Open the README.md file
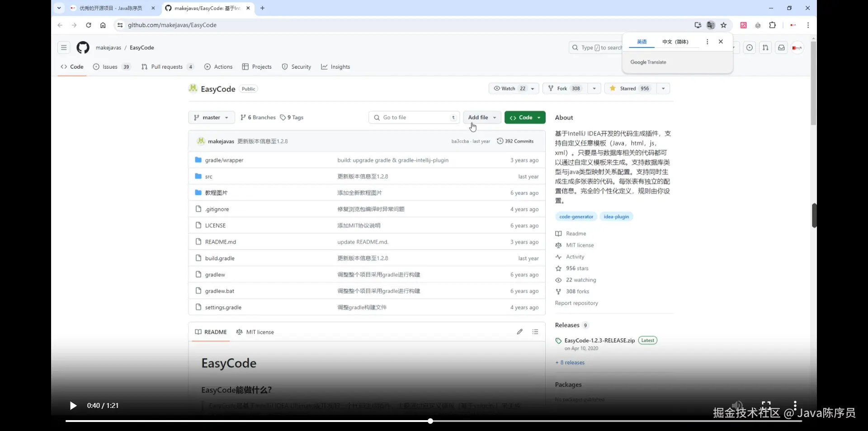 tap(221, 242)
